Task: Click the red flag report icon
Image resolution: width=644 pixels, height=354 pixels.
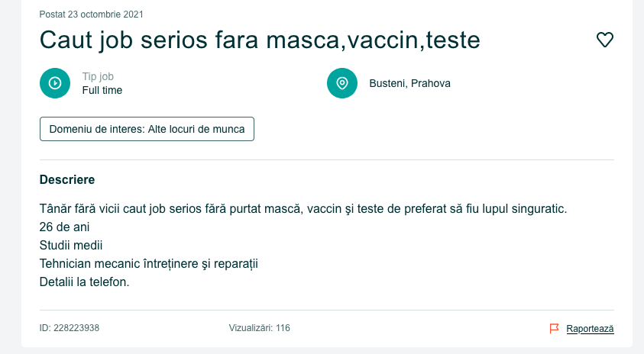Action: coord(554,329)
